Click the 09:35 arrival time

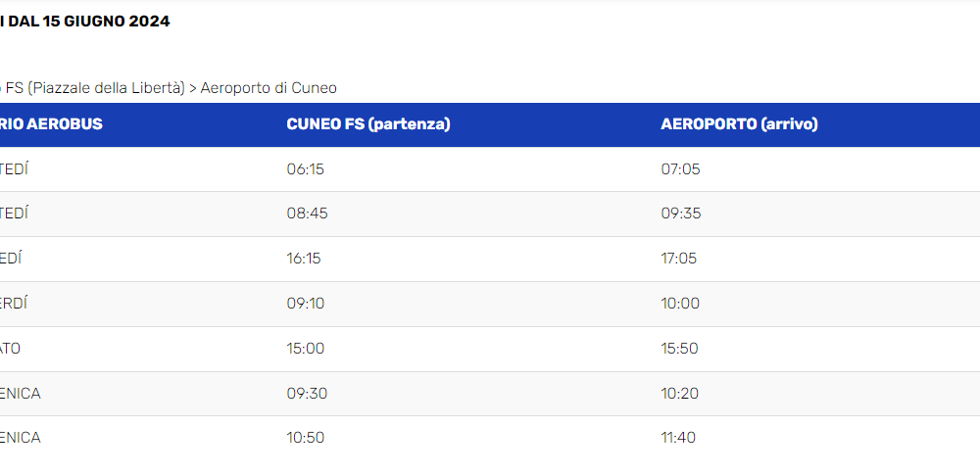tap(681, 214)
